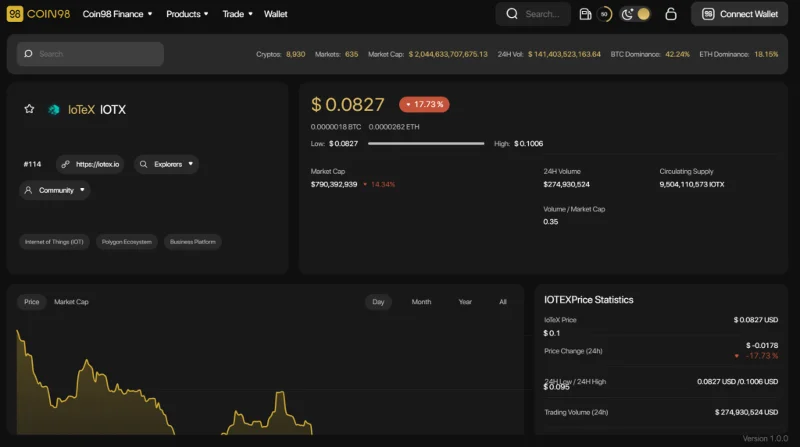Click the Volume / Market Cap 0.35 value
Viewport: 800px width, 447px height.
[x=551, y=221]
